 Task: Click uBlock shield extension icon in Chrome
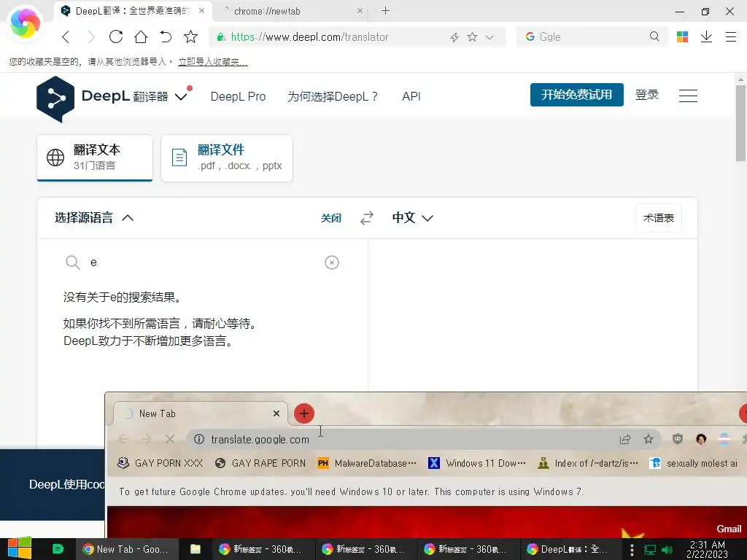[678, 439]
